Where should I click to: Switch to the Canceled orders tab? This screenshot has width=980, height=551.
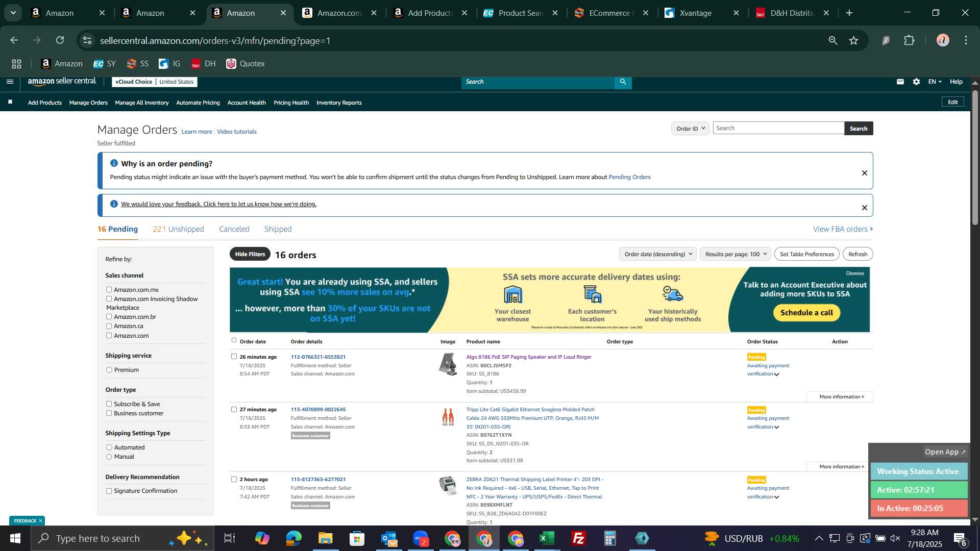(234, 229)
